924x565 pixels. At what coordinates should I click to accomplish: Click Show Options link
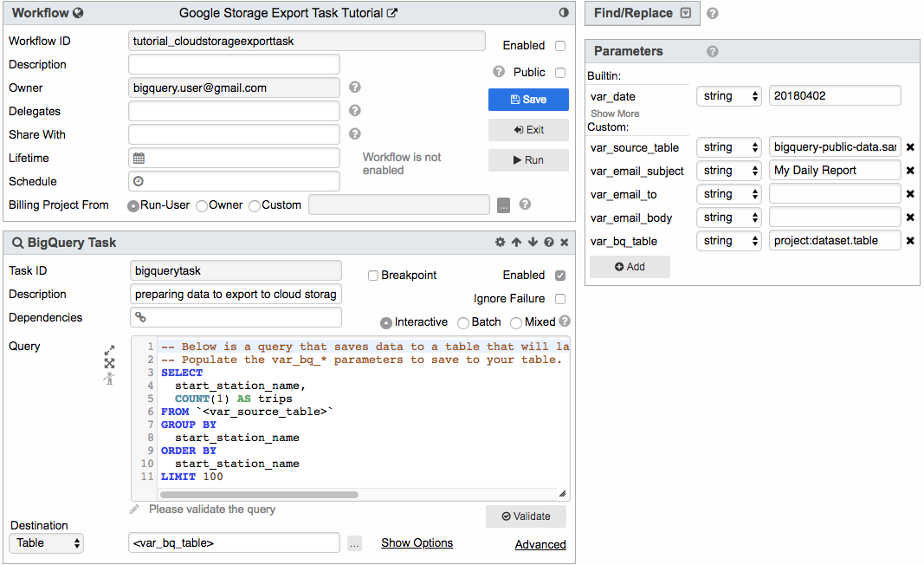(x=417, y=543)
